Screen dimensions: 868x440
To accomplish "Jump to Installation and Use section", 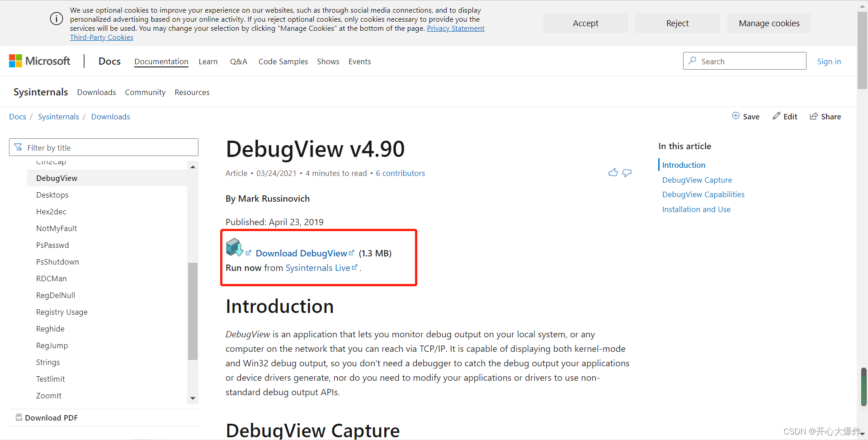I will point(696,209).
